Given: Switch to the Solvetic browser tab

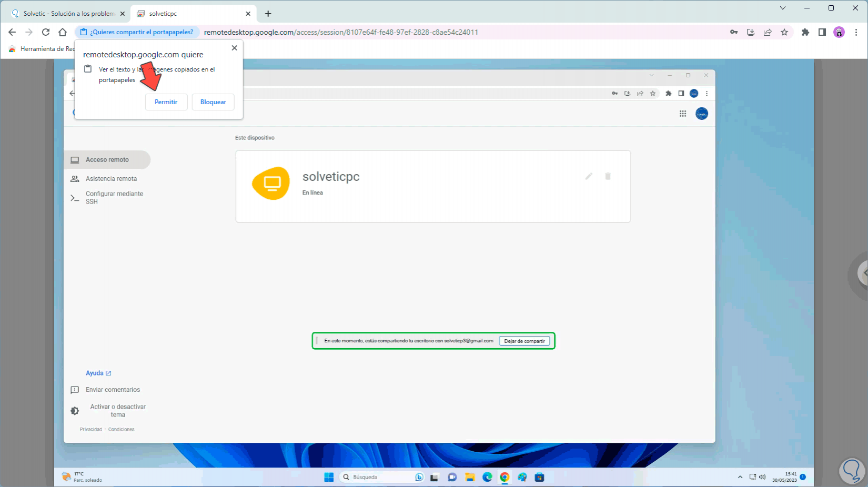Looking at the screenshot, I should click(69, 14).
